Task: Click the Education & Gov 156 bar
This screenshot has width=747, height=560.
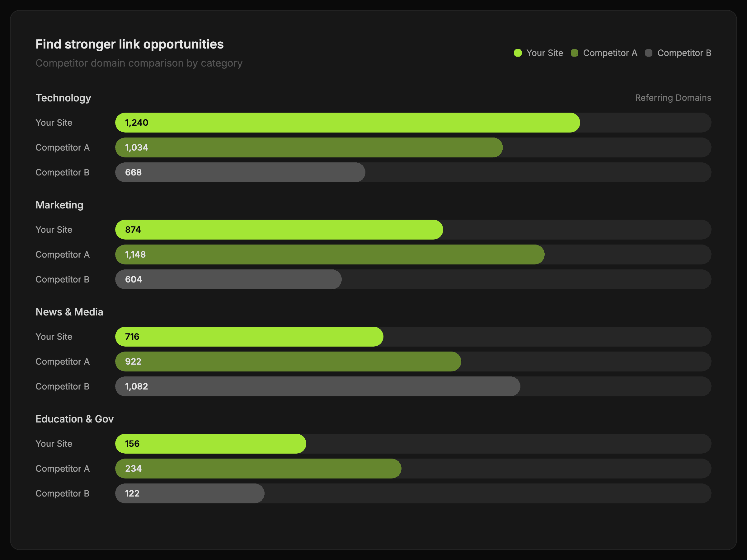Action: pyautogui.click(x=211, y=444)
